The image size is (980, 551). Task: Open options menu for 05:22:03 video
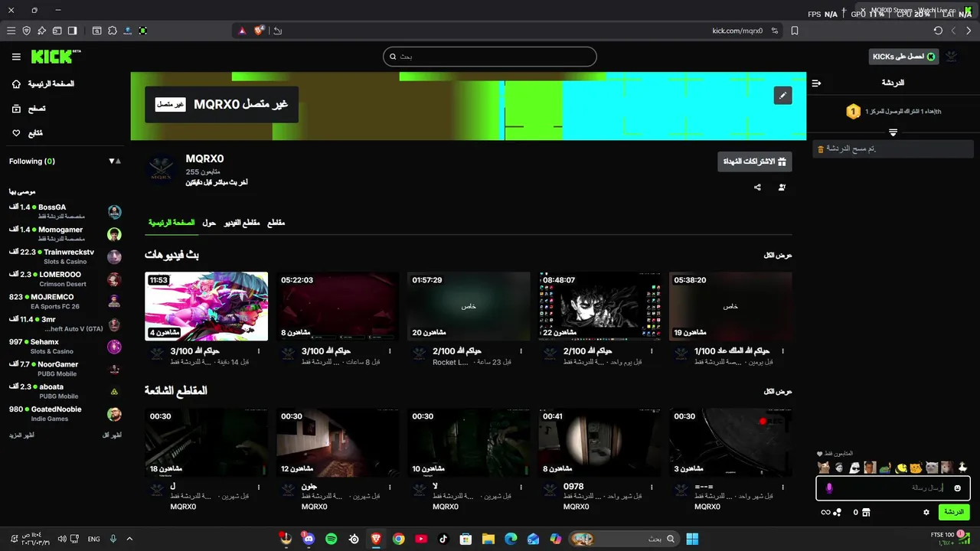390,351
